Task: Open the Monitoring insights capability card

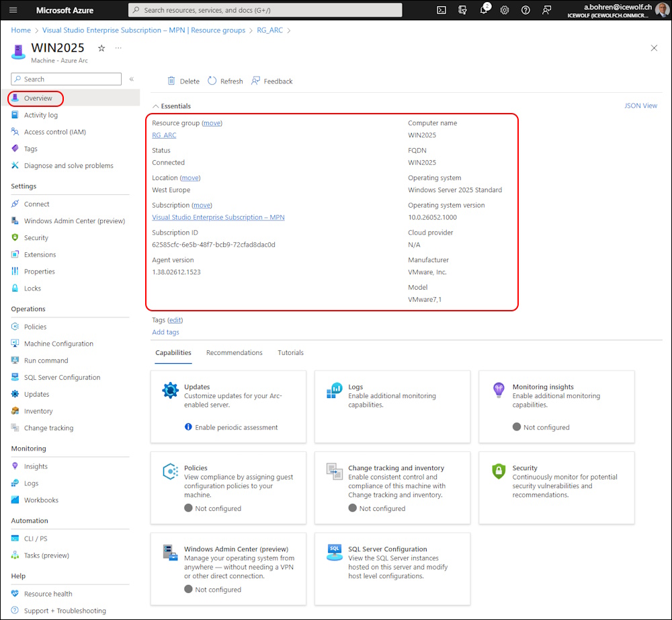Action: [x=556, y=406]
